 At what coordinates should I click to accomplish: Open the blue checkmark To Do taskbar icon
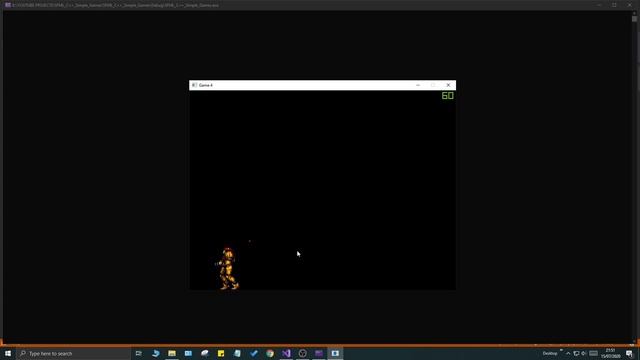tap(253, 353)
